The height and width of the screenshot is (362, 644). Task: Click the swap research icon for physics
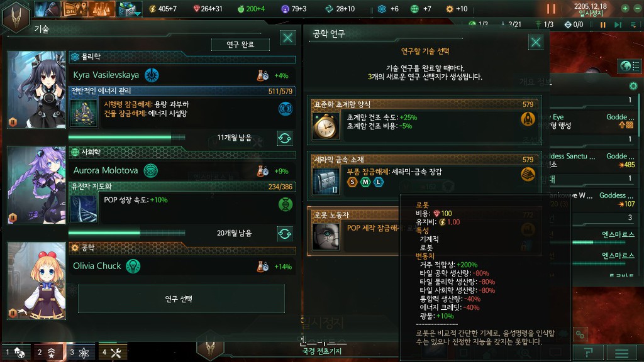[x=285, y=138]
